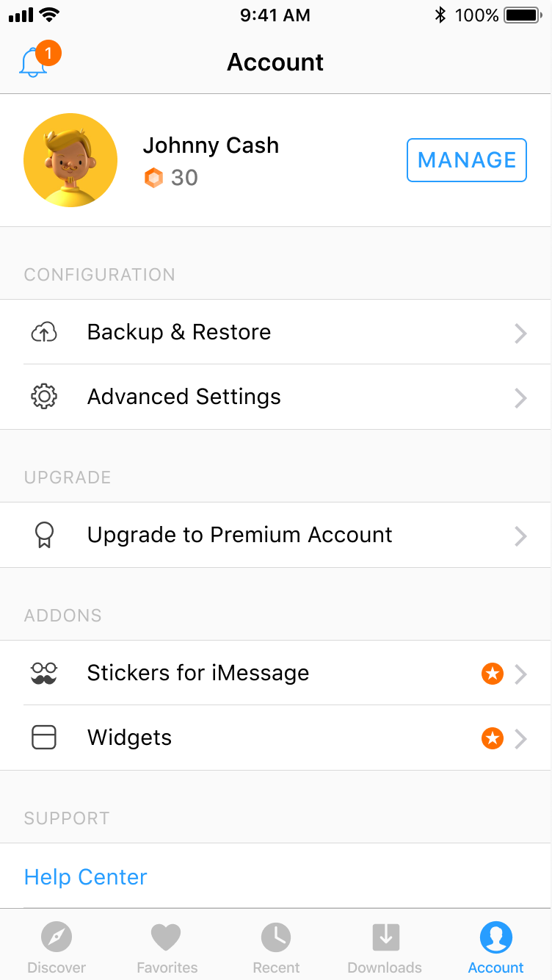Image resolution: width=552 pixels, height=980 pixels.
Task: Switch to the Discover tab
Action: point(57,947)
